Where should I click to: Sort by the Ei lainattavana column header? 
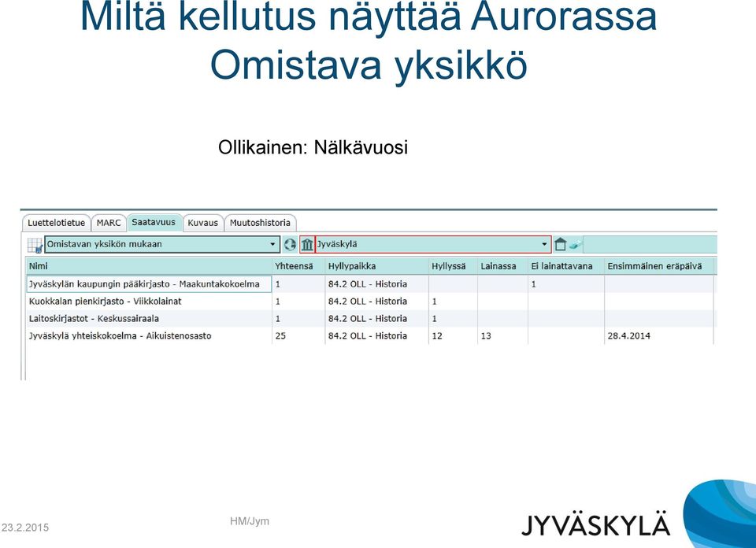coord(566,266)
